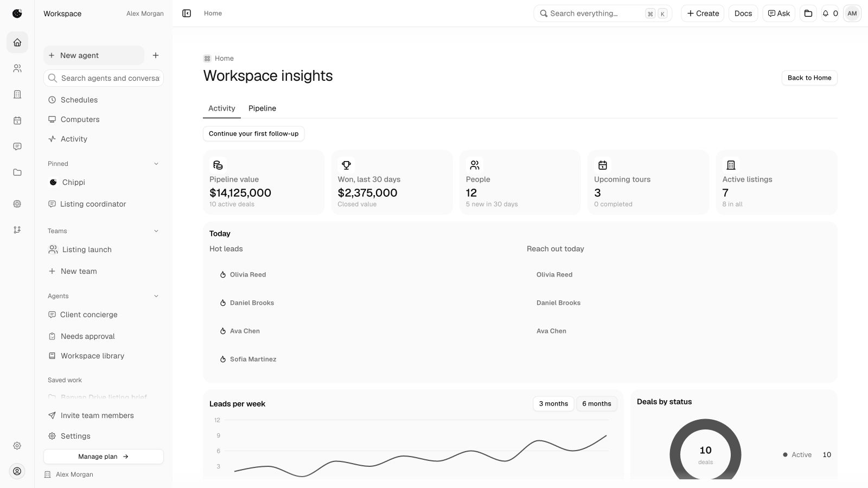The width and height of the screenshot is (868, 488).
Task: Click Continue your first follow-up
Action: pyautogui.click(x=253, y=133)
